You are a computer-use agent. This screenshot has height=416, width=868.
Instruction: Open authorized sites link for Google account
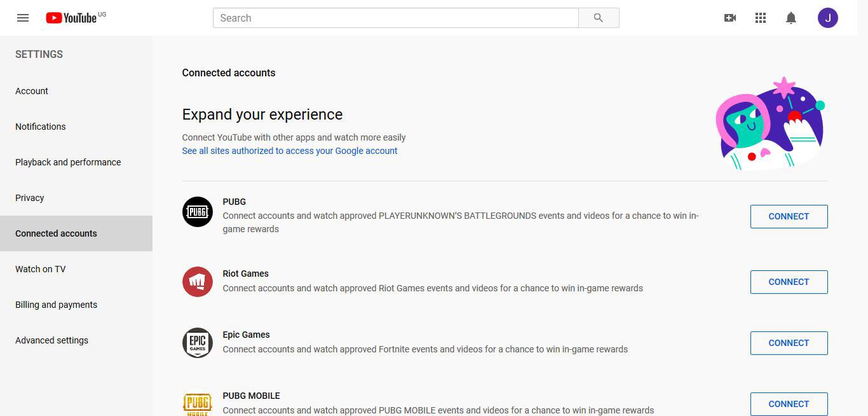tap(290, 151)
